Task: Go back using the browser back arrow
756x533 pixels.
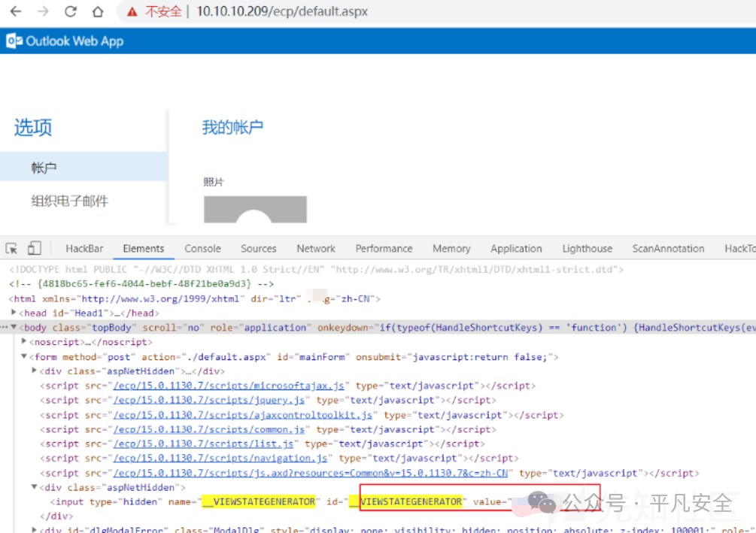Action: [16, 11]
